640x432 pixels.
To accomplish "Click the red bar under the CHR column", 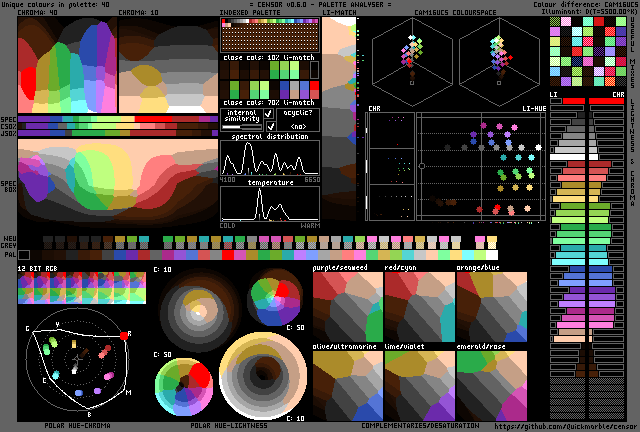I will (607, 101).
